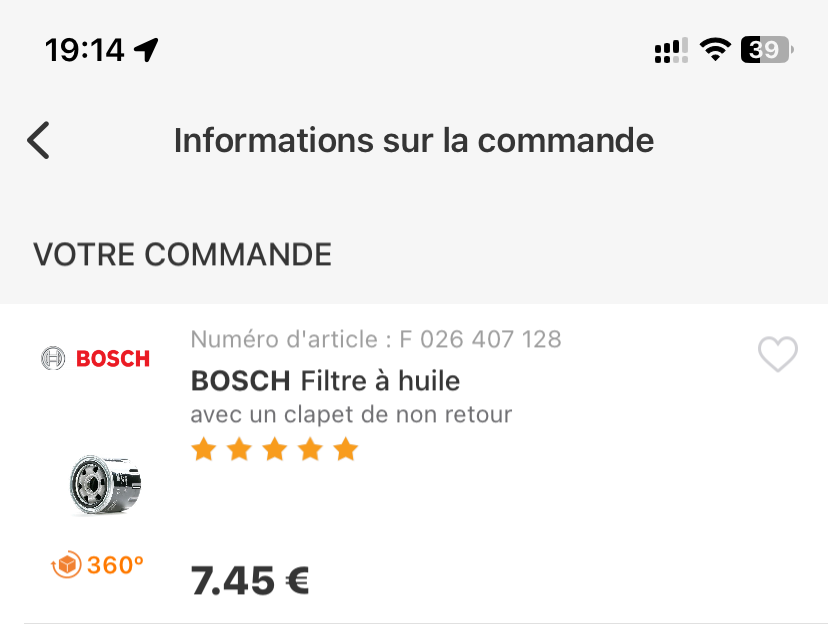This screenshot has width=828, height=632.
Task: Click the fifth orange rating star
Action: coord(346,449)
